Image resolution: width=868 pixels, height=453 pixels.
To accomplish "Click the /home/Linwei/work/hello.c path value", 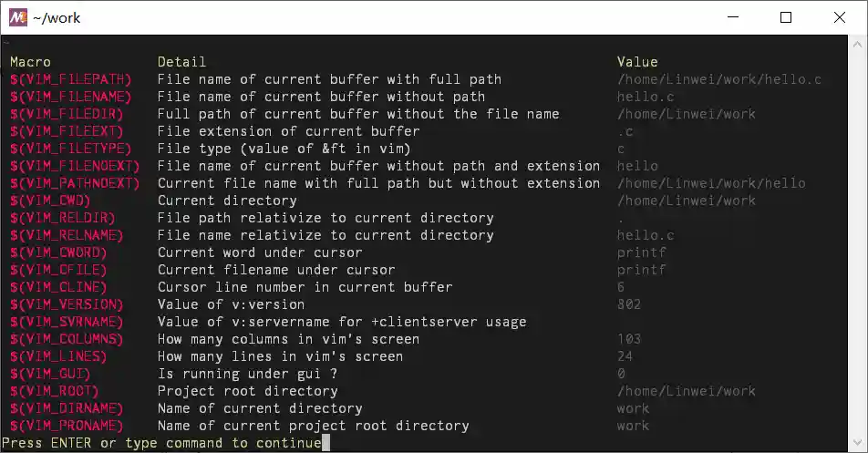I will tap(719, 79).
